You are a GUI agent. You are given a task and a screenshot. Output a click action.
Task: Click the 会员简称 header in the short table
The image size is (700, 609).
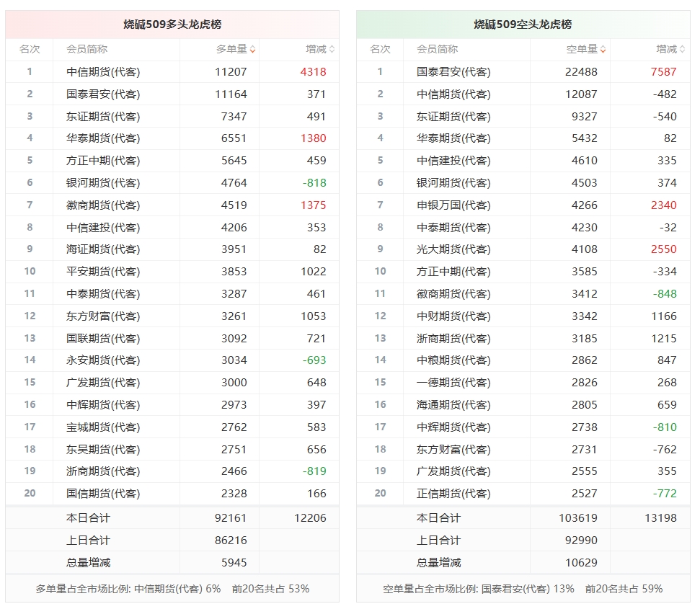(x=438, y=49)
